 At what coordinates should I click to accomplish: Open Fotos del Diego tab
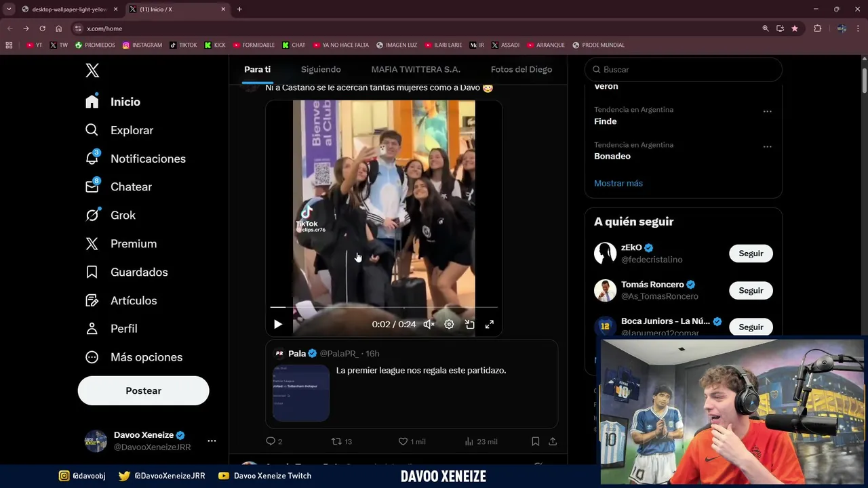point(521,70)
